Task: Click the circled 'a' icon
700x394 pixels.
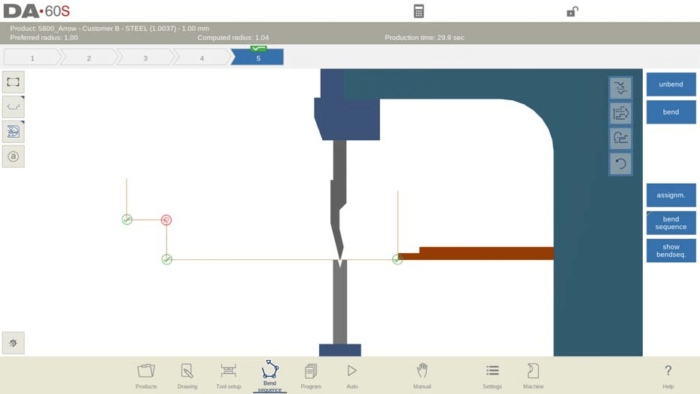Action: pyautogui.click(x=13, y=157)
